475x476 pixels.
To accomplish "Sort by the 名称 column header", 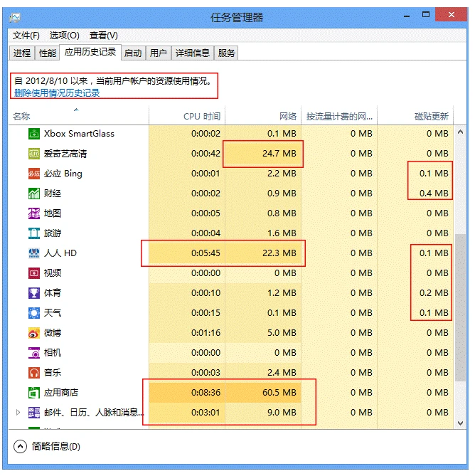I will (79, 116).
